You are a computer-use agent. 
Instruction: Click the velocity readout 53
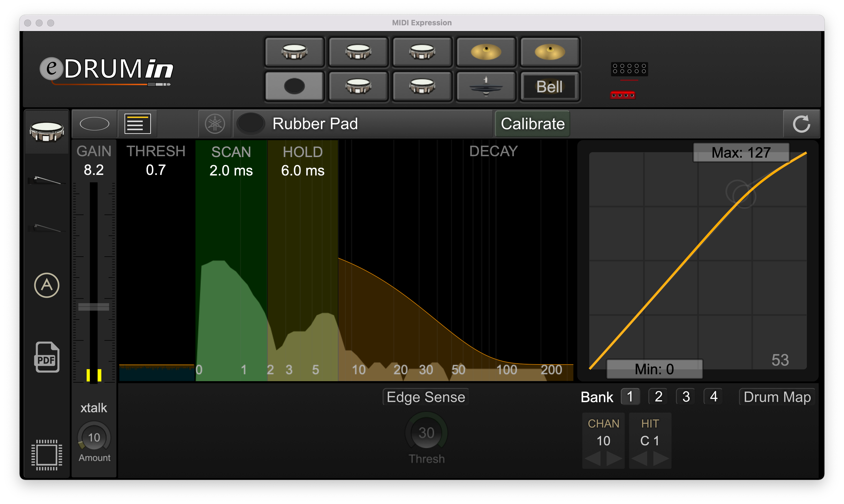(780, 360)
